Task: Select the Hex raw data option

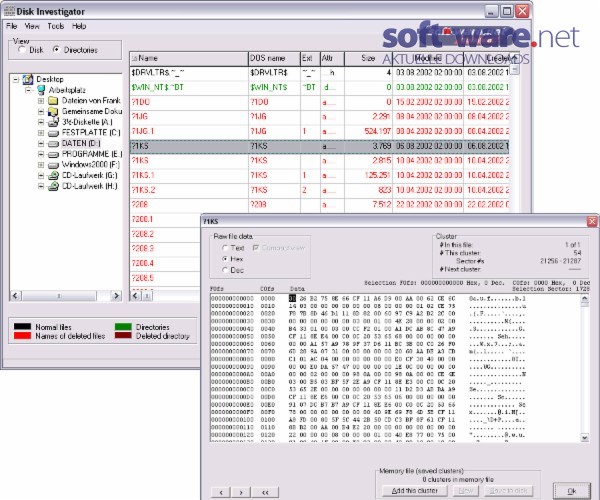Action: (x=225, y=259)
